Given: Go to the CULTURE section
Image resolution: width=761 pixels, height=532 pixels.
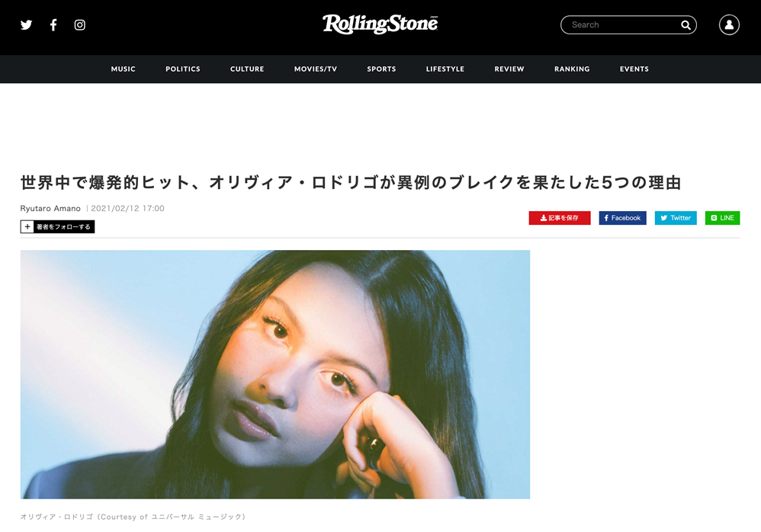Looking at the screenshot, I should (247, 69).
